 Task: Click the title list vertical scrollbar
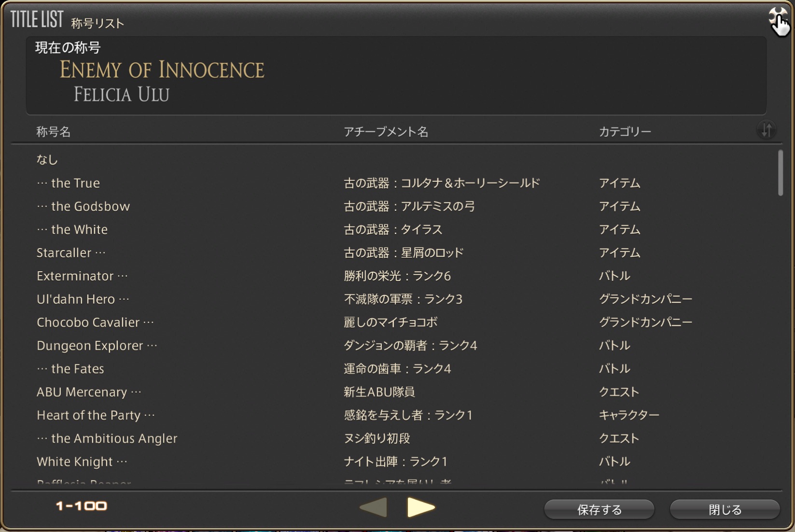tap(781, 173)
